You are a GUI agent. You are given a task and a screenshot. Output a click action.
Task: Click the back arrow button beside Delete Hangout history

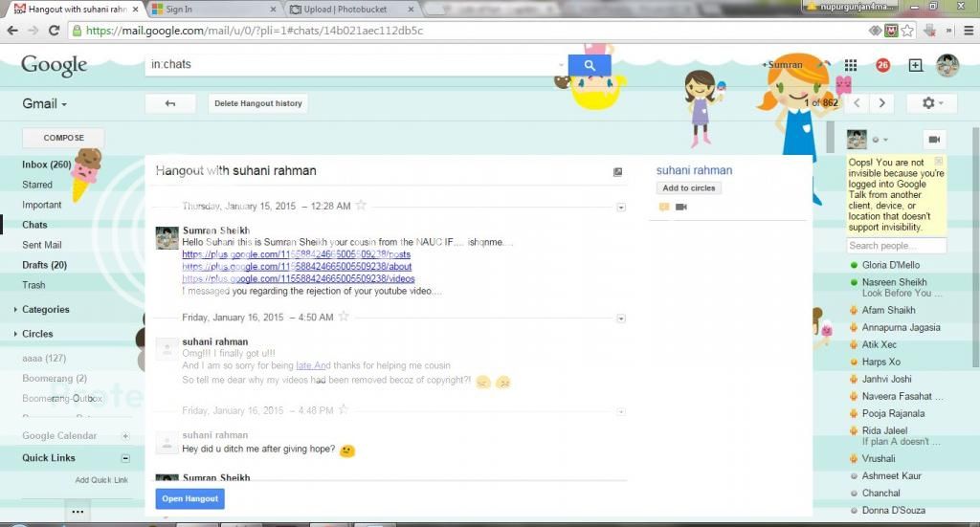tap(170, 103)
